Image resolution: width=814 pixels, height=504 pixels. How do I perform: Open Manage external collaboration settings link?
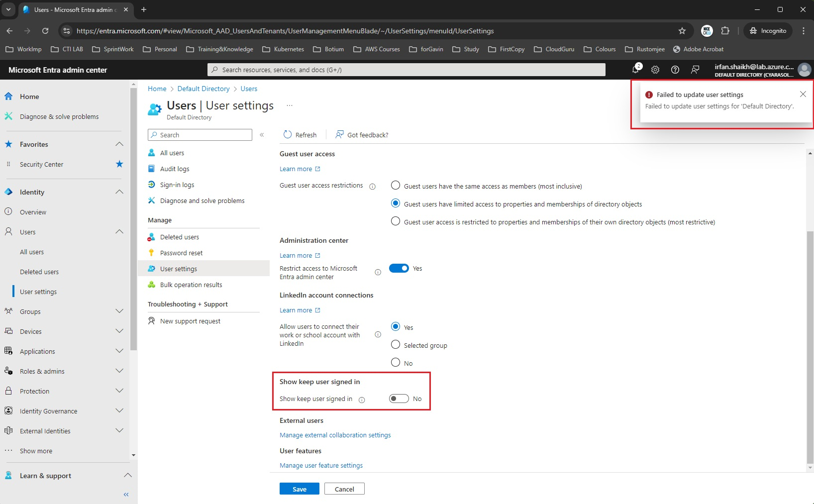point(335,435)
